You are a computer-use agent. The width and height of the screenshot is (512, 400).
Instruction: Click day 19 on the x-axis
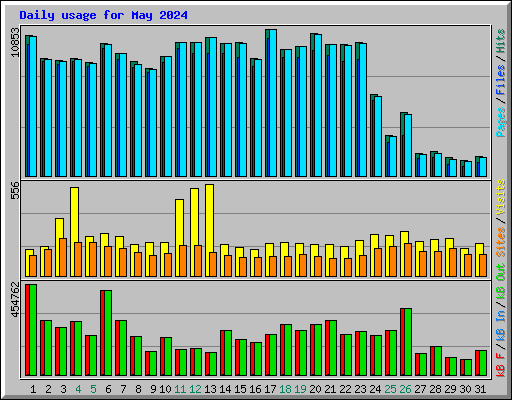(x=300, y=389)
